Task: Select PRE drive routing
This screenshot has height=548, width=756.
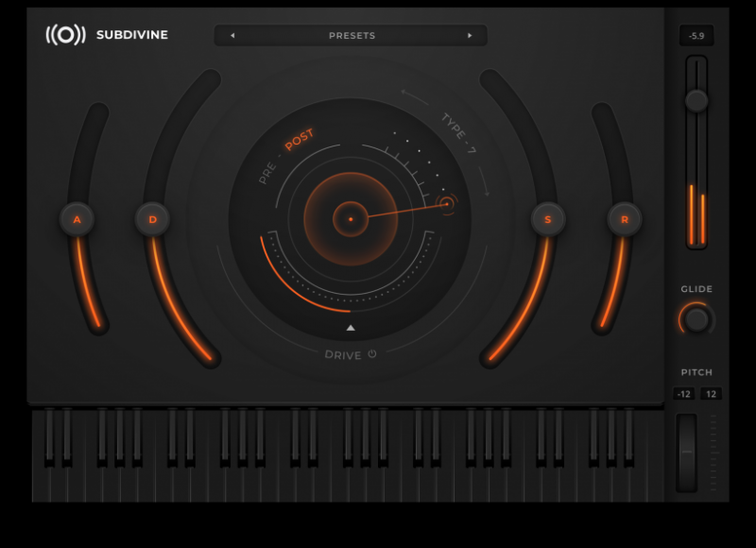Action: [267, 174]
